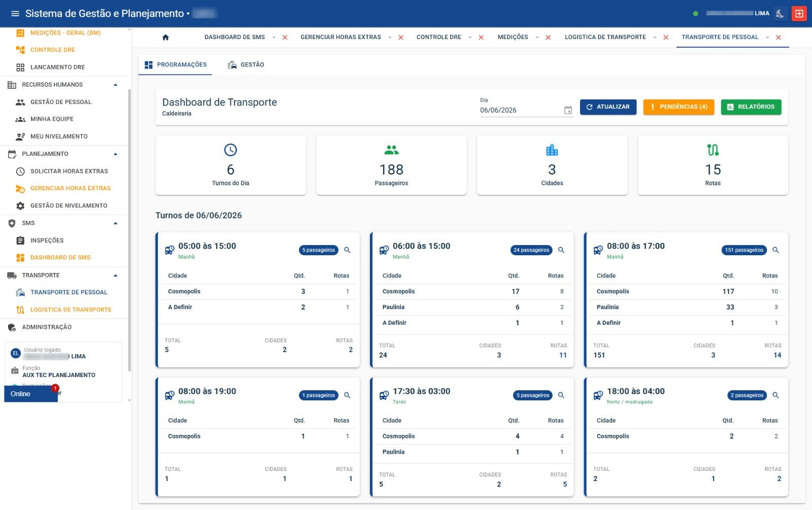
Task: Close the DASHBOARD DE SMS tab
Action: pyautogui.click(x=285, y=38)
